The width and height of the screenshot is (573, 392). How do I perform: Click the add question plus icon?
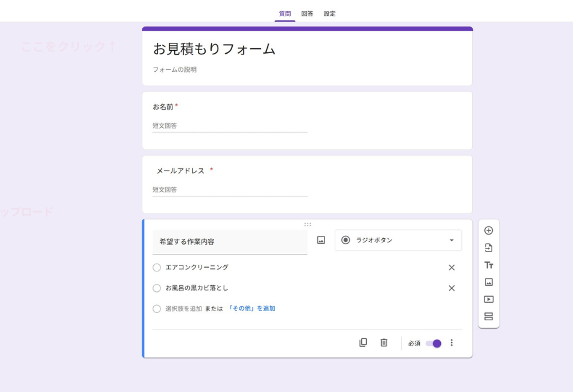[x=489, y=231]
